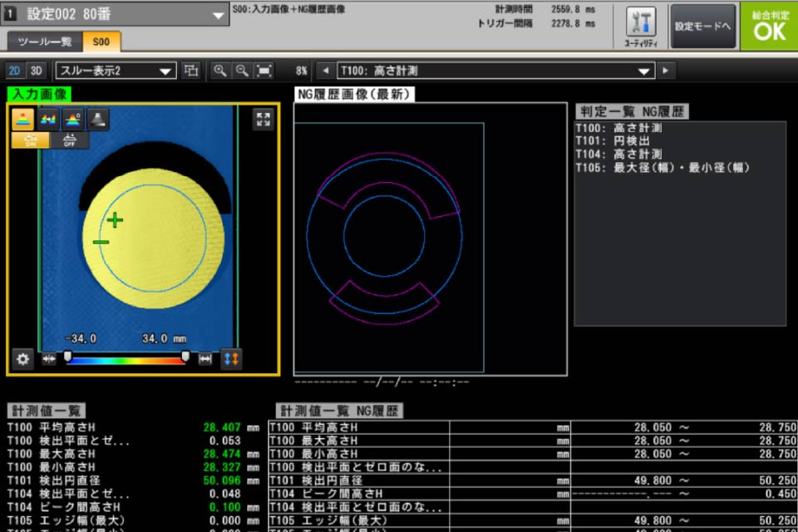Open height display settings gear icon
The width and height of the screenshot is (798, 532).
point(22,359)
